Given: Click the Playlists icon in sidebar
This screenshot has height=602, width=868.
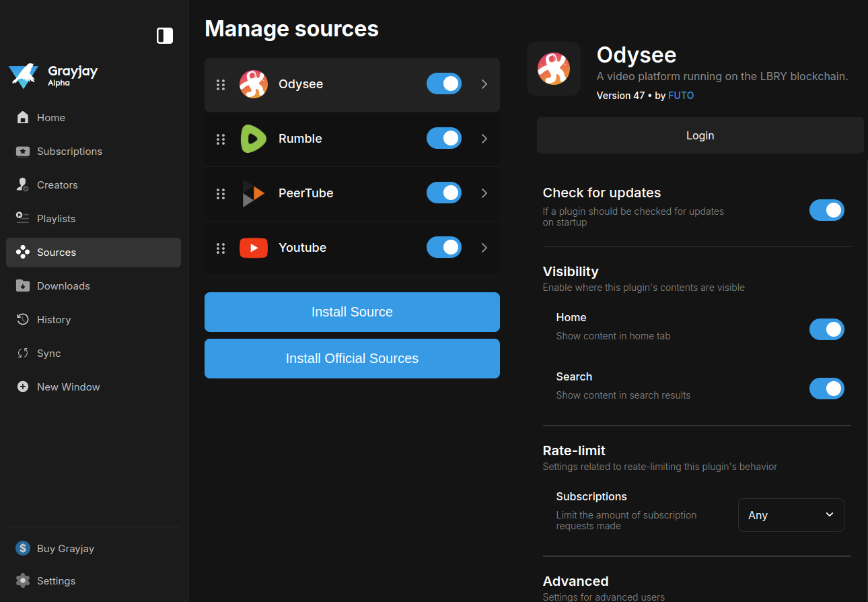Looking at the screenshot, I should (23, 218).
